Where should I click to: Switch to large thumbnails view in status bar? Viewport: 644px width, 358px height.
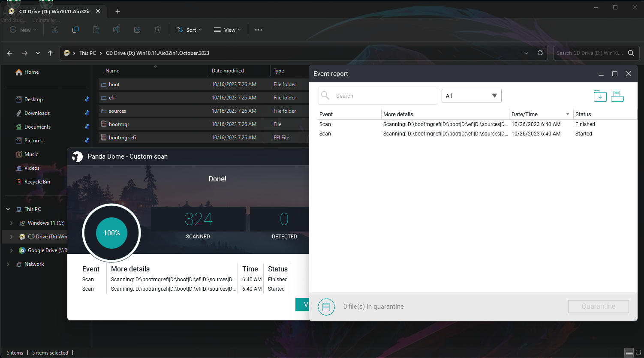tap(638, 353)
